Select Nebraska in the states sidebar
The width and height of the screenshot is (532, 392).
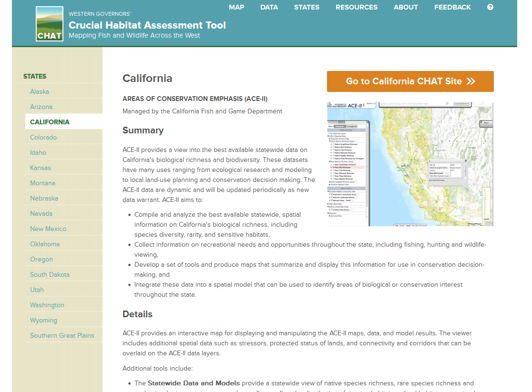click(x=44, y=198)
